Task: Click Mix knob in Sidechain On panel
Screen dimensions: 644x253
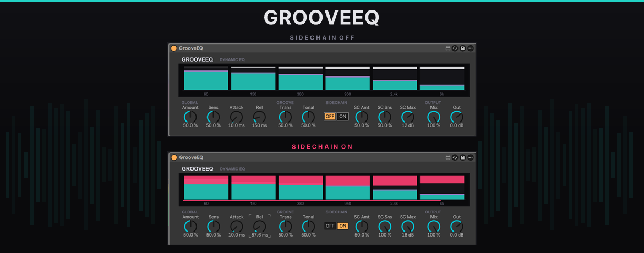Action: [434, 226]
